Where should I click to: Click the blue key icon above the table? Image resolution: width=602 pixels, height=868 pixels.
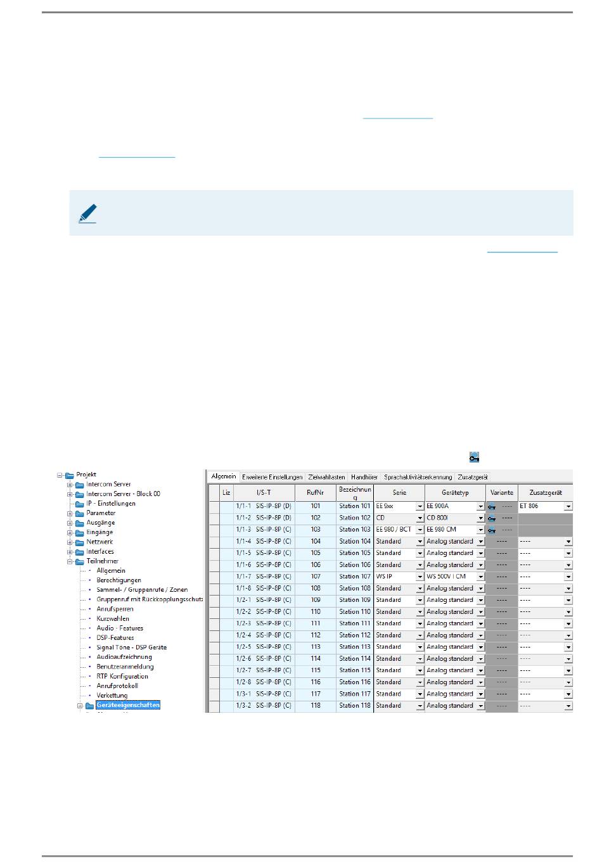[x=473, y=457]
